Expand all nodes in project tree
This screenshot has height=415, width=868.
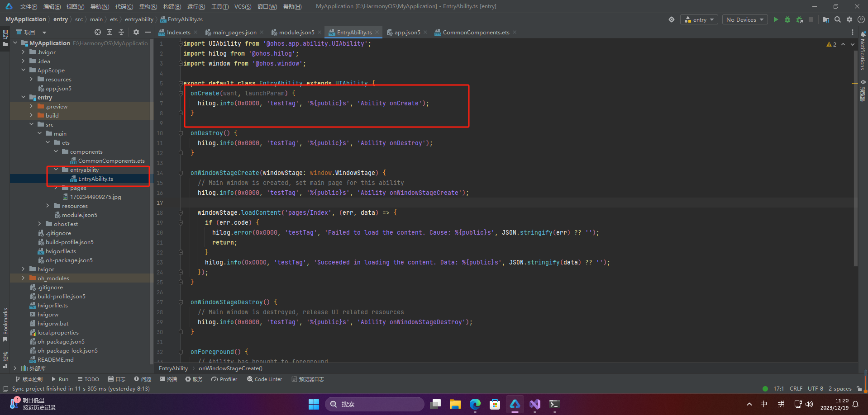pyautogui.click(x=110, y=32)
